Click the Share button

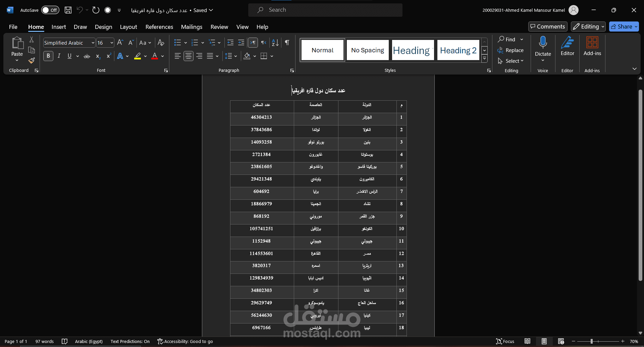coord(624,27)
